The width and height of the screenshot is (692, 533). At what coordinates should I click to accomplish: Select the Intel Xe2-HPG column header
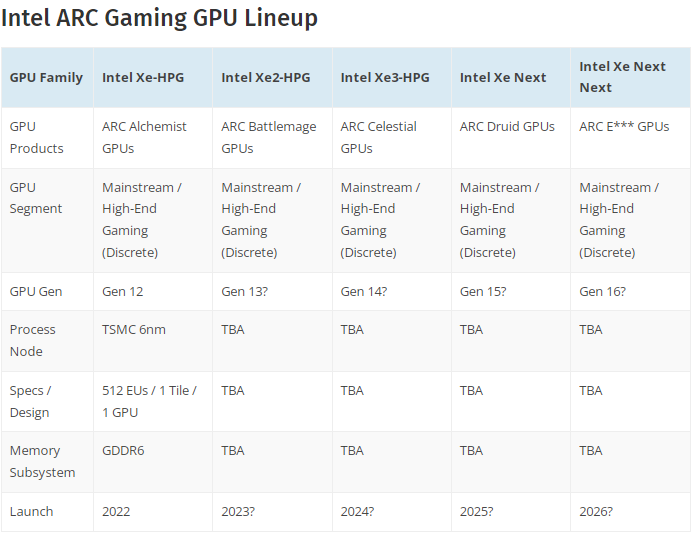pyautogui.click(x=266, y=77)
